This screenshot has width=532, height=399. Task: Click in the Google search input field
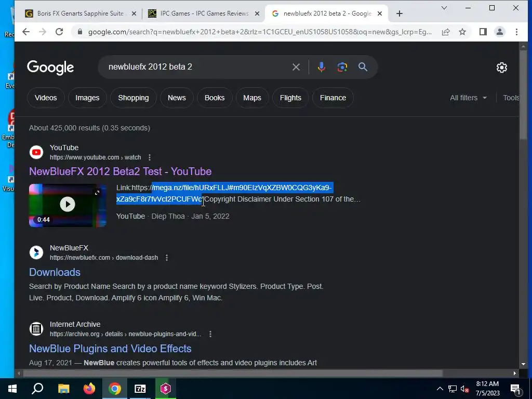click(197, 67)
